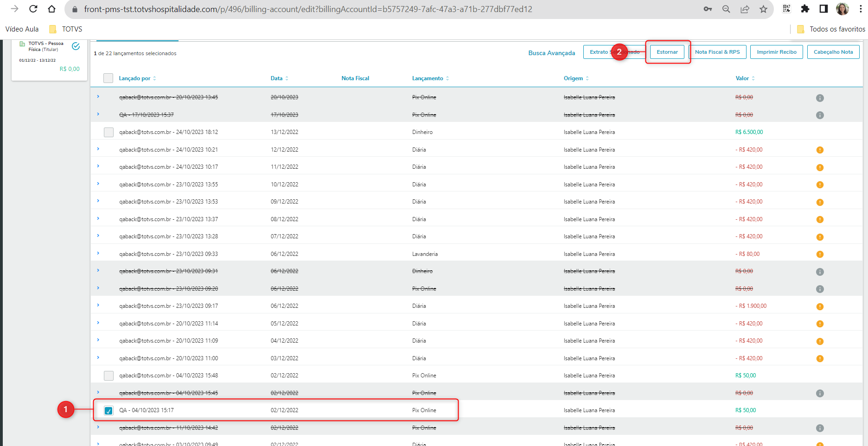Open the extensions puzzle icon
The height and width of the screenshot is (446, 868).
tap(805, 9)
